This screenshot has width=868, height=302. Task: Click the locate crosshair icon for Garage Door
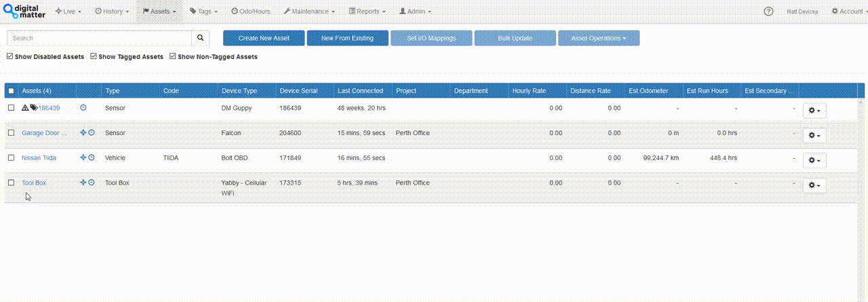click(x=83, y=133)
